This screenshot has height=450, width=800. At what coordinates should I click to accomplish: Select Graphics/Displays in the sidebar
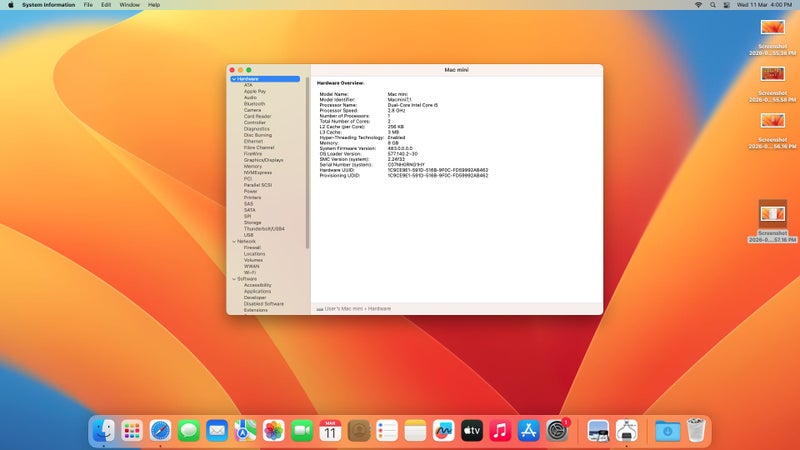(263, 160)
